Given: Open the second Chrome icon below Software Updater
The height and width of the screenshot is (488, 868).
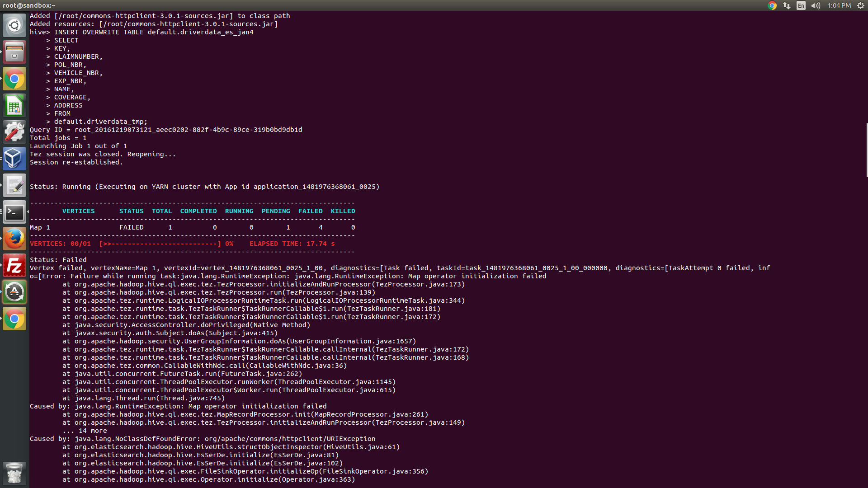Looking at the screenshot, I should (x=14, y=319).
